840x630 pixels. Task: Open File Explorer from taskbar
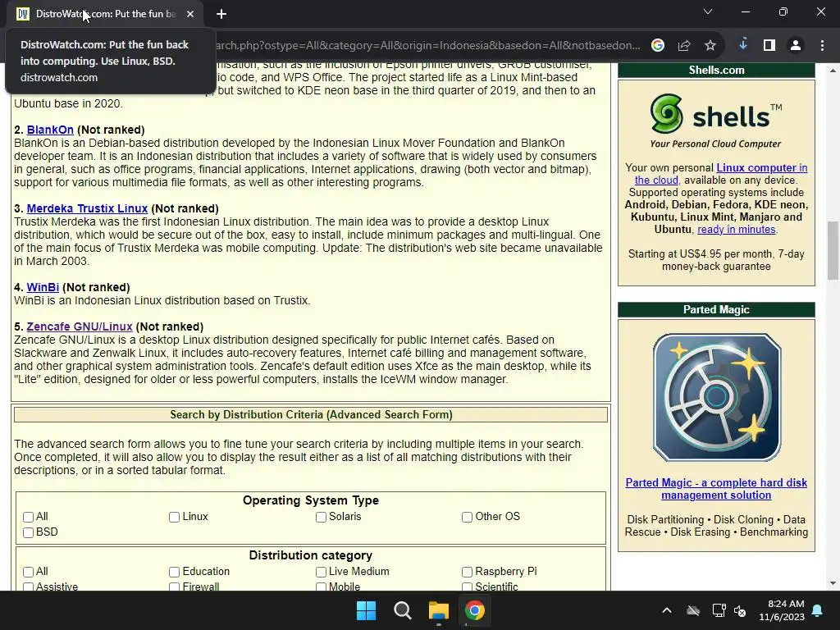438,610
